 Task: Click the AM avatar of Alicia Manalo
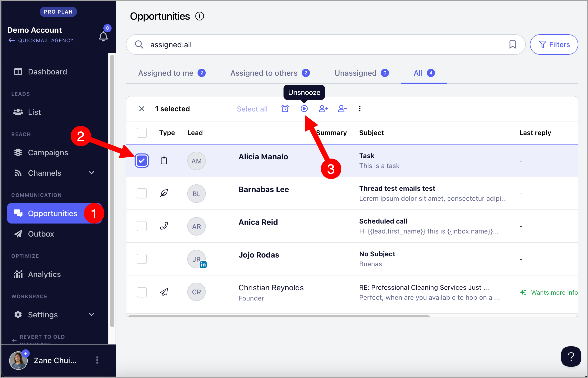(x=197, y=161)
